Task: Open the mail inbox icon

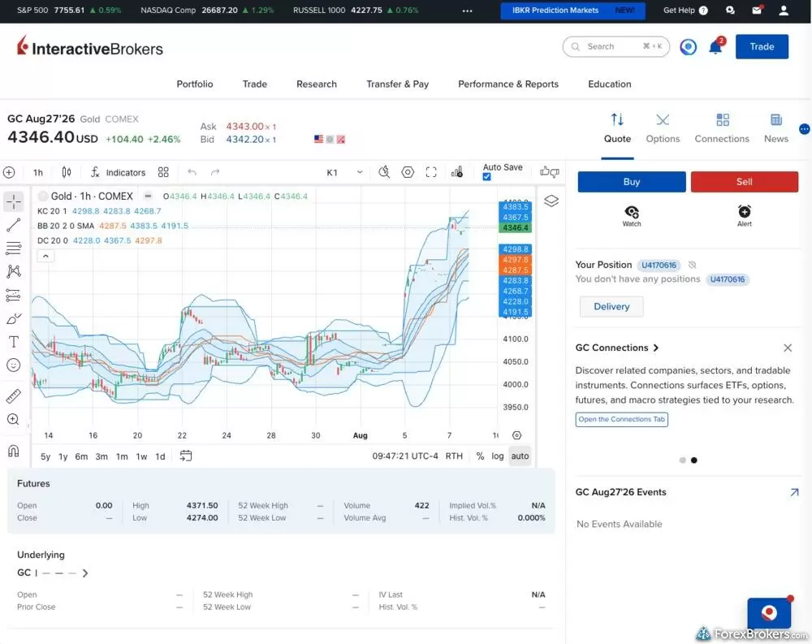Action: (x=757, y=10)
